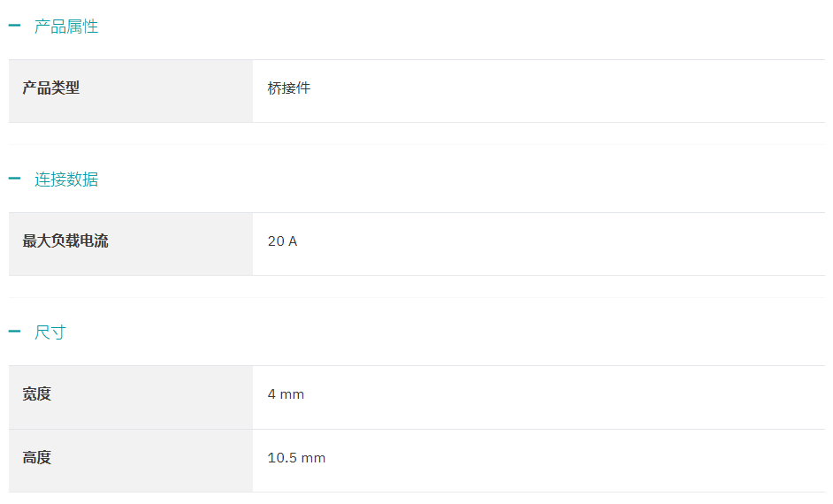Click the 产品类型 table row

click(x=416, y=91)
